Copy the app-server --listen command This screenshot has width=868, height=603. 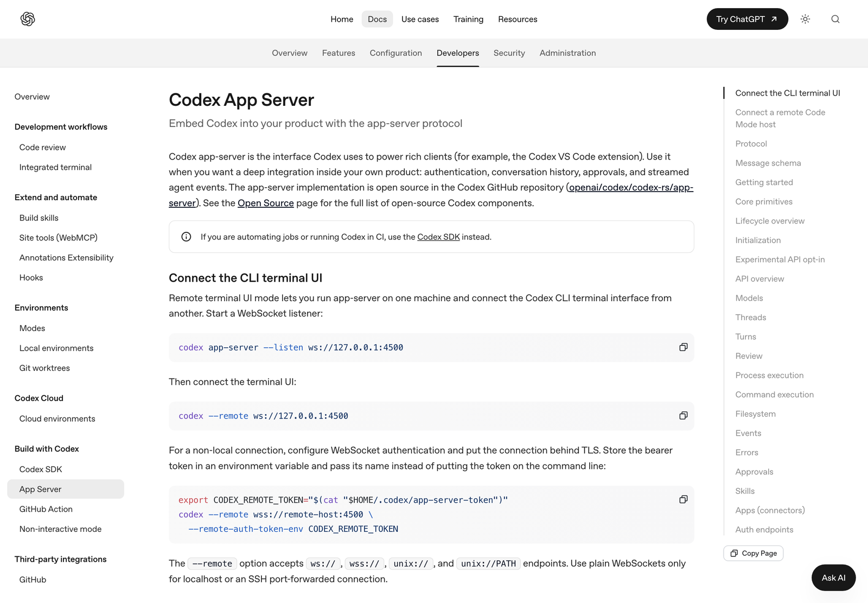tap(683, 347)
